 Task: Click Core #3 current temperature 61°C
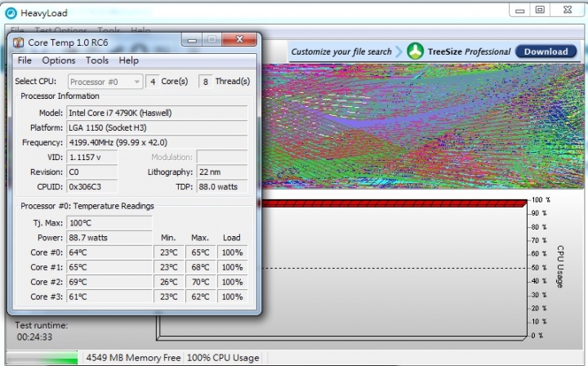tap(109, 297)
